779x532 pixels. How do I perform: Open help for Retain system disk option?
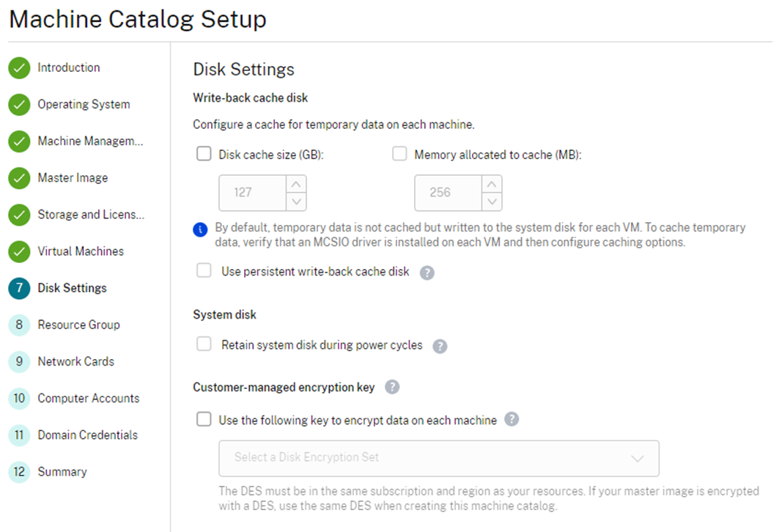[x=440, y=346]
